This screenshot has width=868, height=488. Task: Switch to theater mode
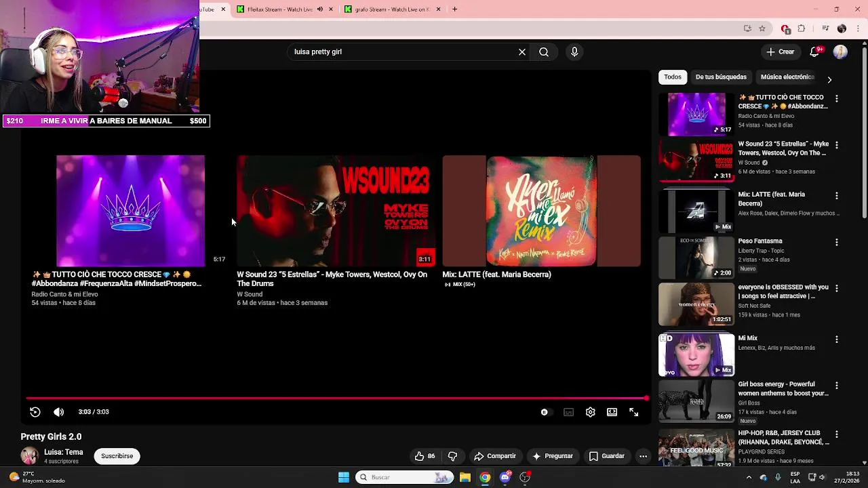coord(612,412)
